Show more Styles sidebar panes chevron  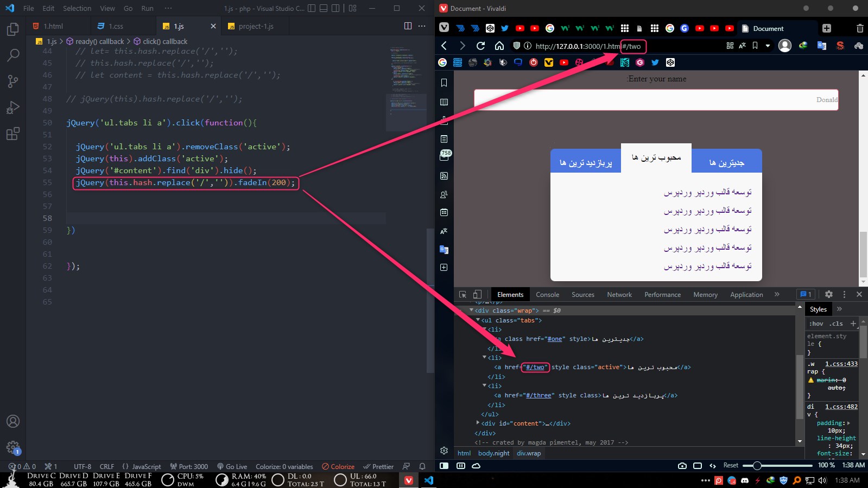click(839, 309)
